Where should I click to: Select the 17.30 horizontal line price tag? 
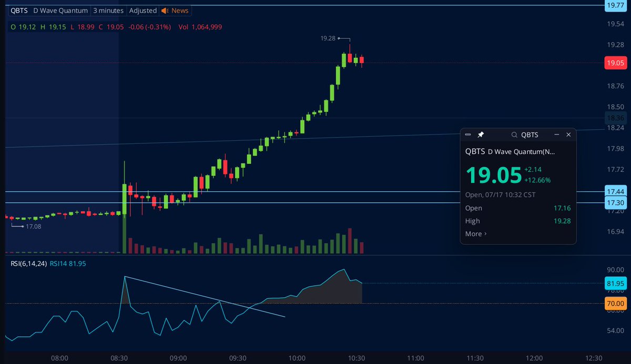click(x=615, y=202)
